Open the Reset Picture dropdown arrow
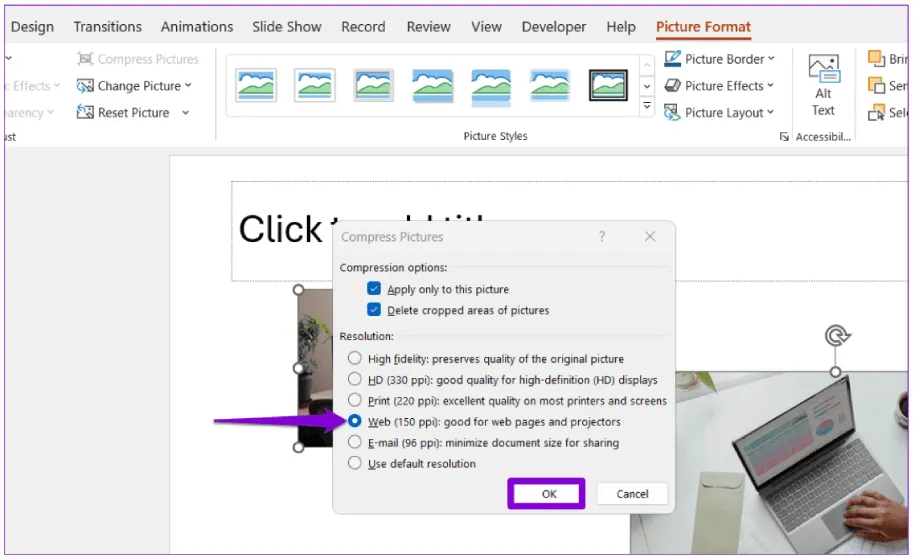915x559 pixels. point(186,113)
